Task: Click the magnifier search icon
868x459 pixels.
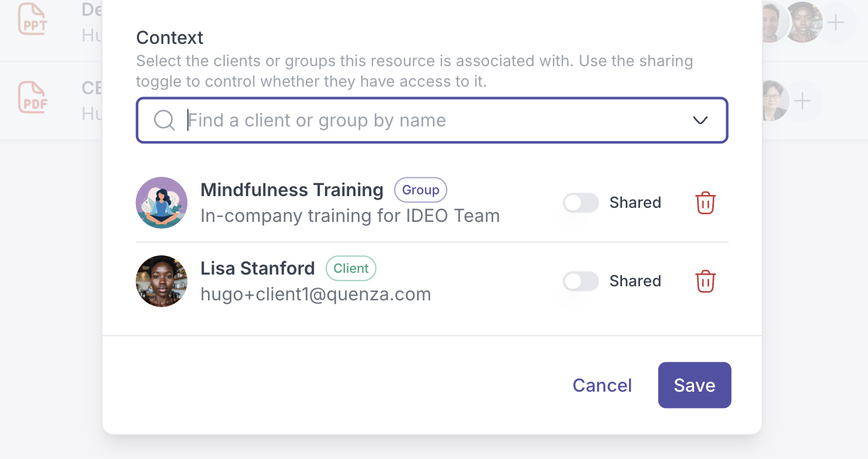Action: point(164,121)
